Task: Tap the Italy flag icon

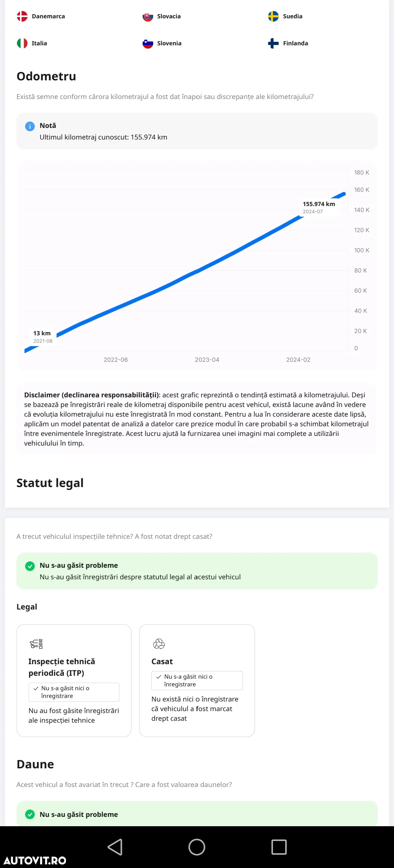Action: pos(22,43)
